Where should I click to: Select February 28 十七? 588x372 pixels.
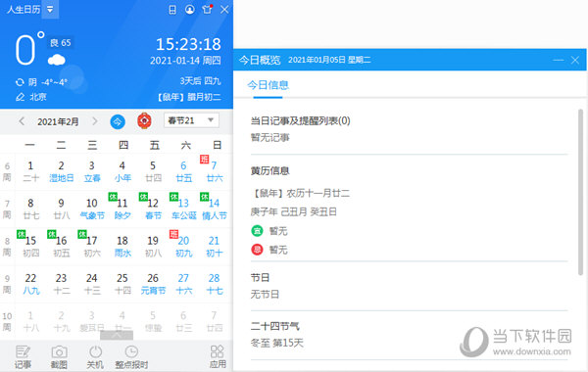(x=214, y=284)
